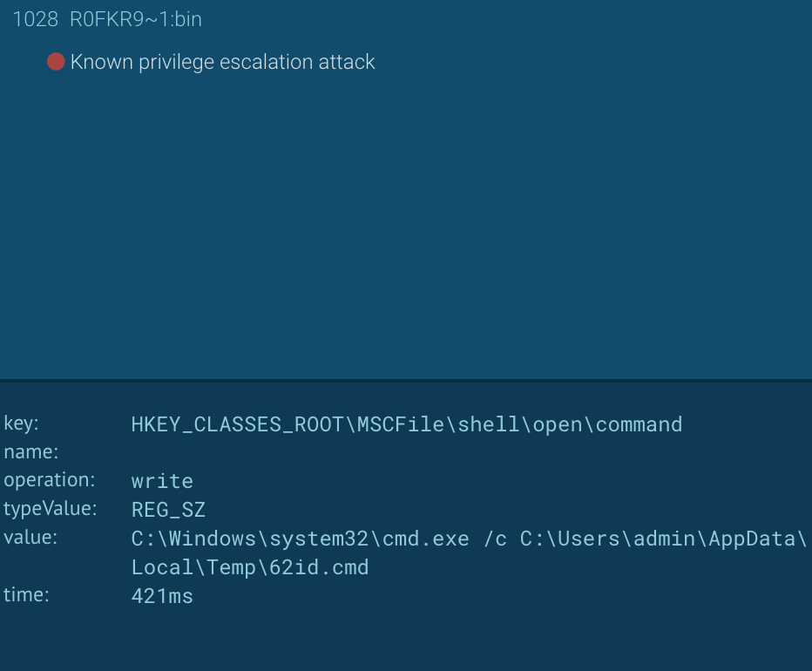Click the red alert indicator dot

55,61
